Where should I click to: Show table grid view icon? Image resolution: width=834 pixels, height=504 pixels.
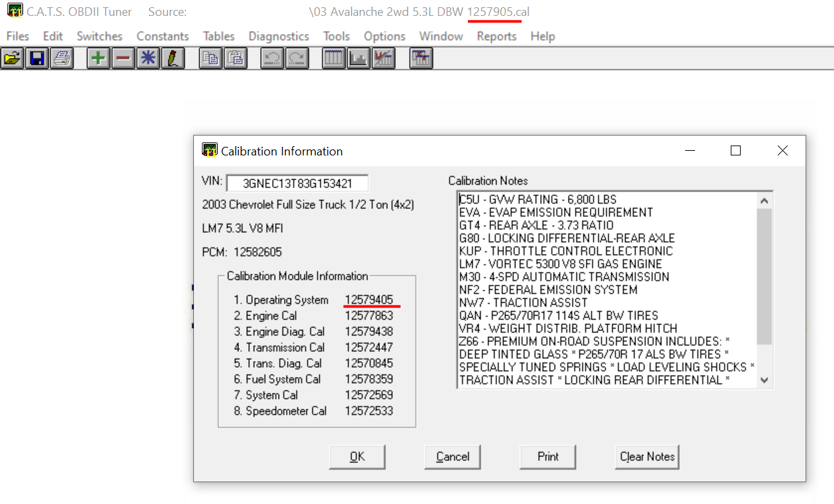(334, 58)
